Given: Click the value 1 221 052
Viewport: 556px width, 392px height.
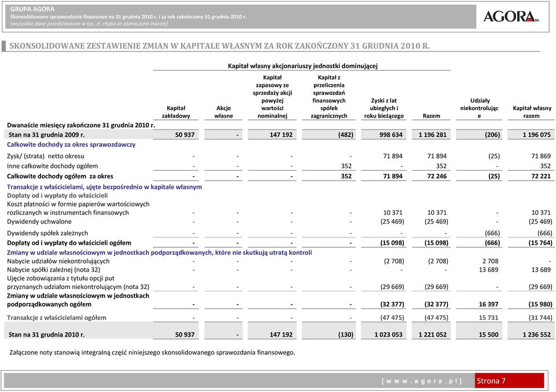Looking at the screenshot, I should click(x=433, y=335).
